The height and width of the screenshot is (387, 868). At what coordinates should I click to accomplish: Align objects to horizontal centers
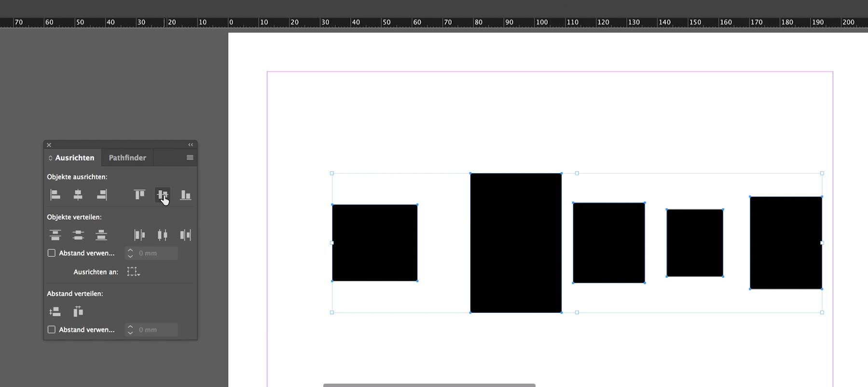pyautogui.click(x=78, y=195)
